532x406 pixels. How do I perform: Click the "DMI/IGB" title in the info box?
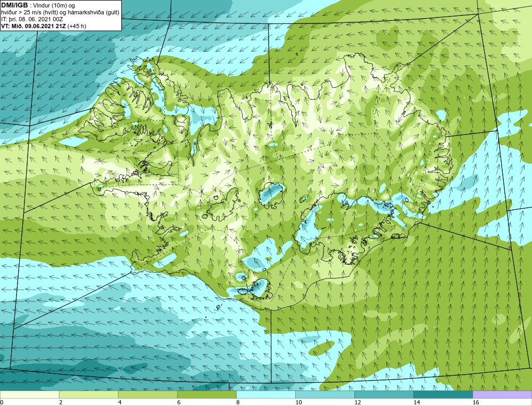point(14,5)
